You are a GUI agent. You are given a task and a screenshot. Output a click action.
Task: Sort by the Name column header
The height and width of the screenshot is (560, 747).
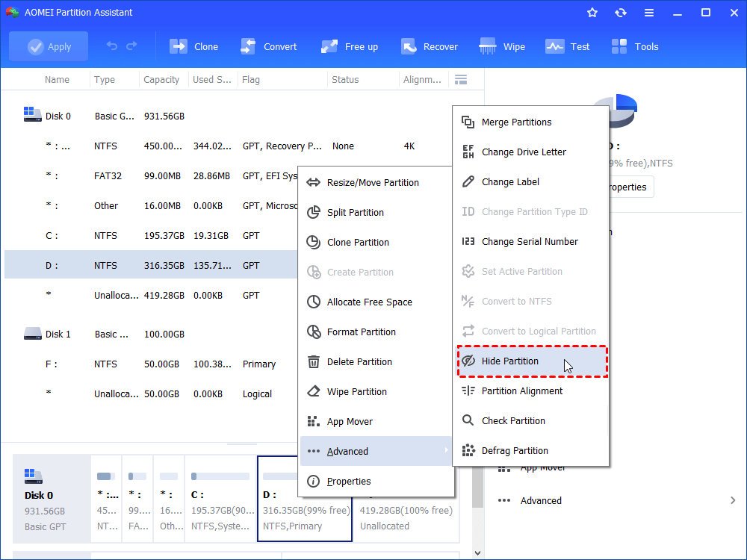[57, 80]
